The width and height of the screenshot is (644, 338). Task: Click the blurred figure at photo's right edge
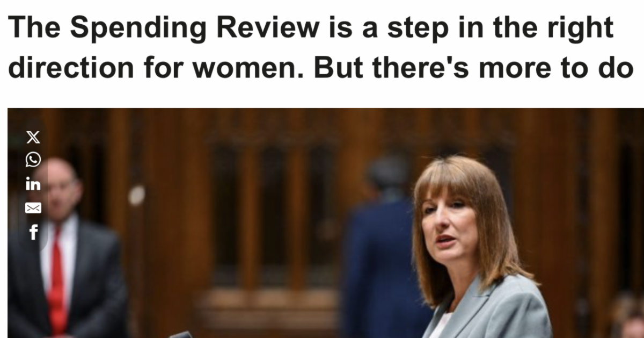628,317
